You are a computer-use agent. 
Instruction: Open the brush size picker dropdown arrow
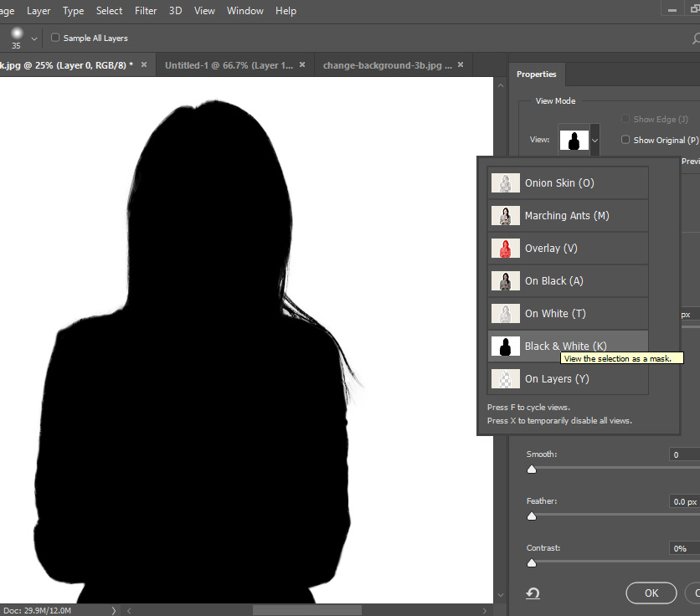(34, 38)
